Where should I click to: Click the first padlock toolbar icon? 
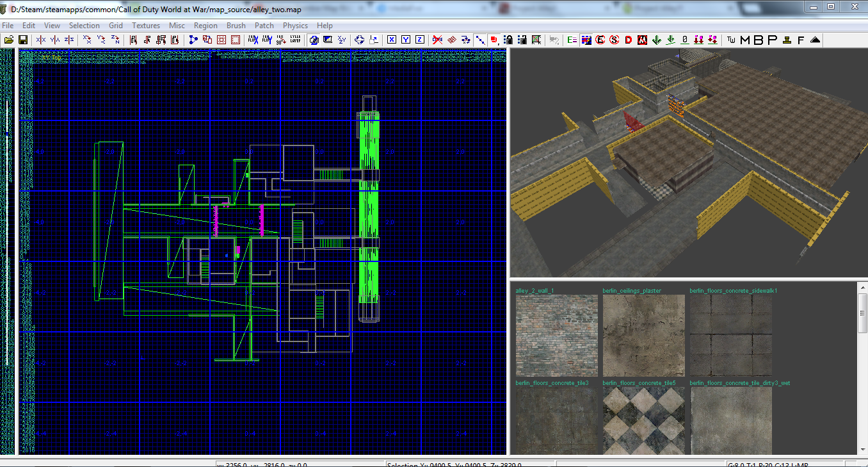pos(508,40)
